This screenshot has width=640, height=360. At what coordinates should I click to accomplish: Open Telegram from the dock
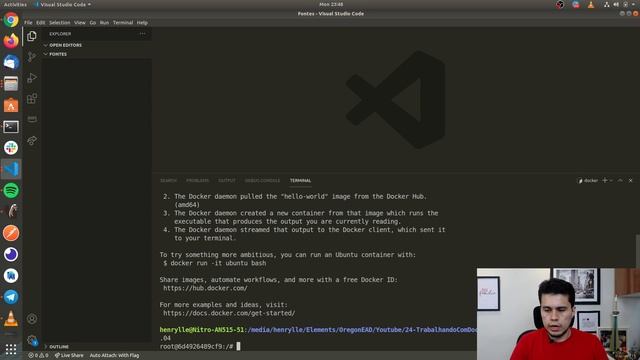tap(11, 297)
